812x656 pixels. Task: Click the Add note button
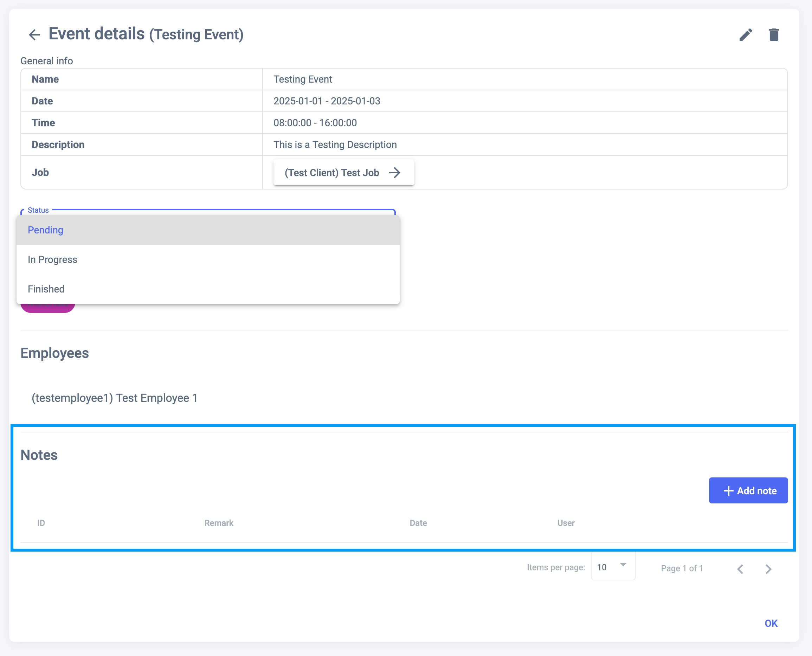click(x=748, y=490)
